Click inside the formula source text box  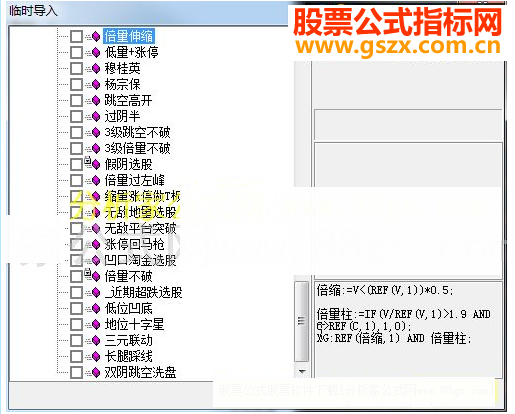pos(408,330)
